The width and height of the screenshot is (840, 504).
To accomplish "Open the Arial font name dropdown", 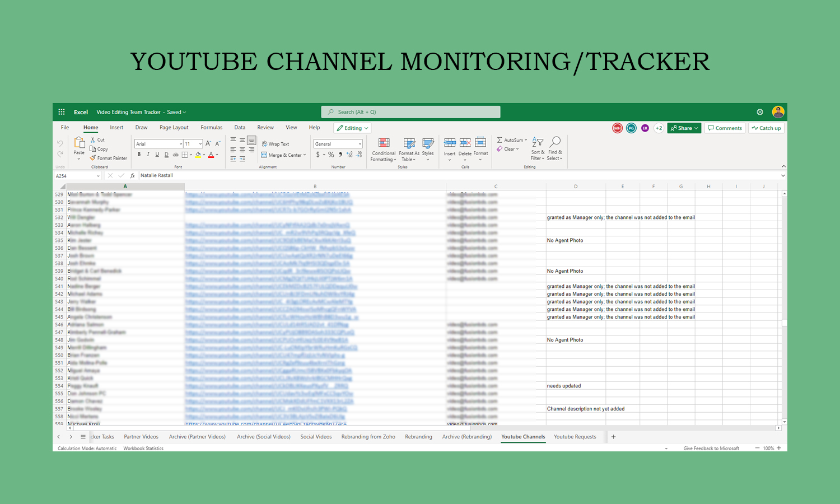I will (180, 144).
